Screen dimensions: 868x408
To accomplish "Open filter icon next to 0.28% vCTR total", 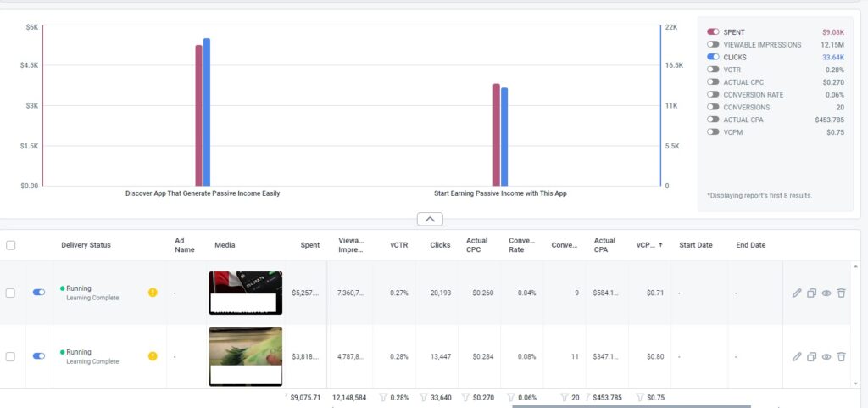I will coord(382,397).
